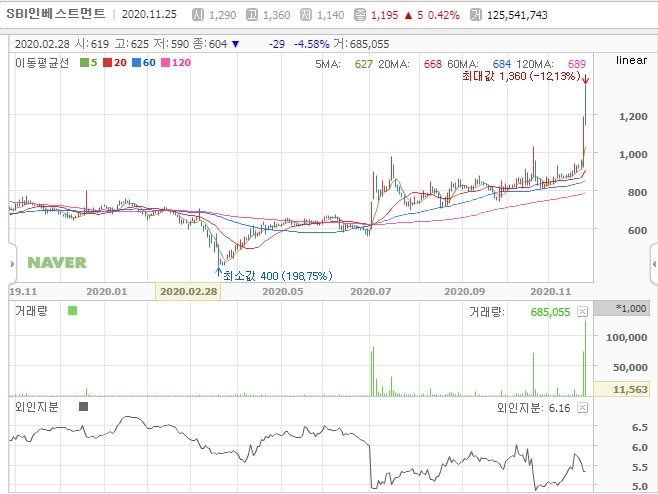This screenshot has height=494, width=658.
Task: Click the 120MA value 689
Action: (x=577, y=64)
